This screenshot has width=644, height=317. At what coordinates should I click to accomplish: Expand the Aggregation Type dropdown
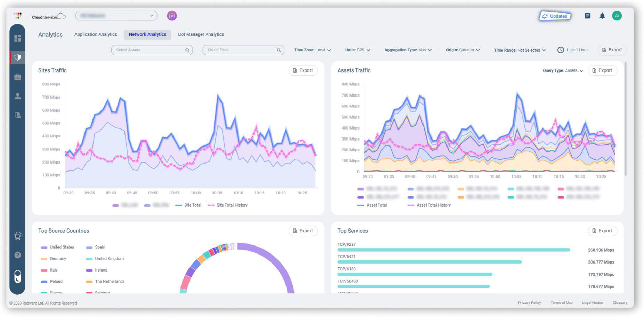click(408, 50)
